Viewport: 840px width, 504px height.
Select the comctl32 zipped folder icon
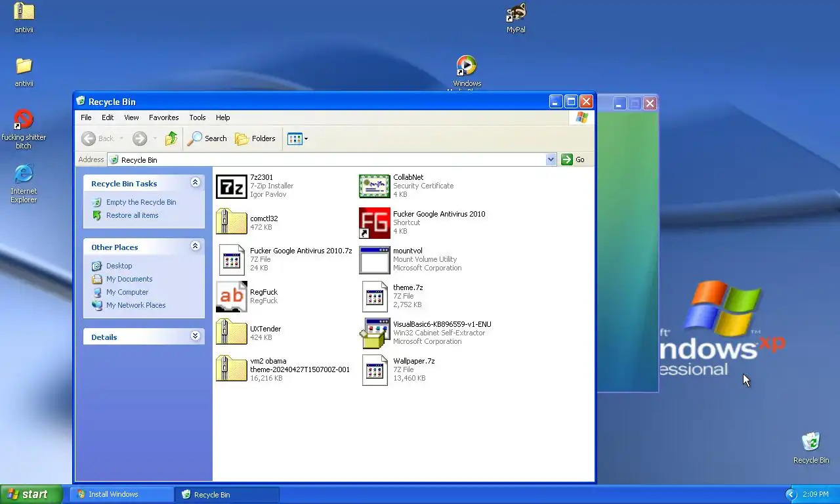(231, 222)
